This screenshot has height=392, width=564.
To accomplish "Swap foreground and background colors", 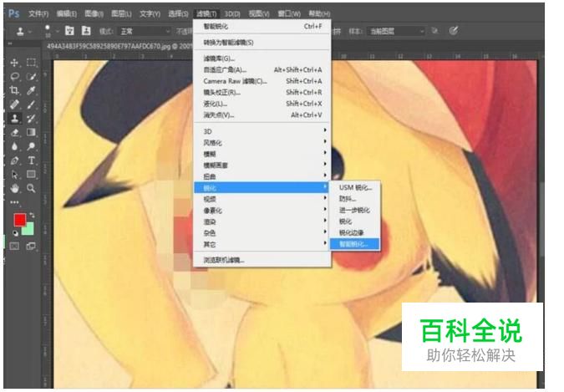I will pos(32,216).
